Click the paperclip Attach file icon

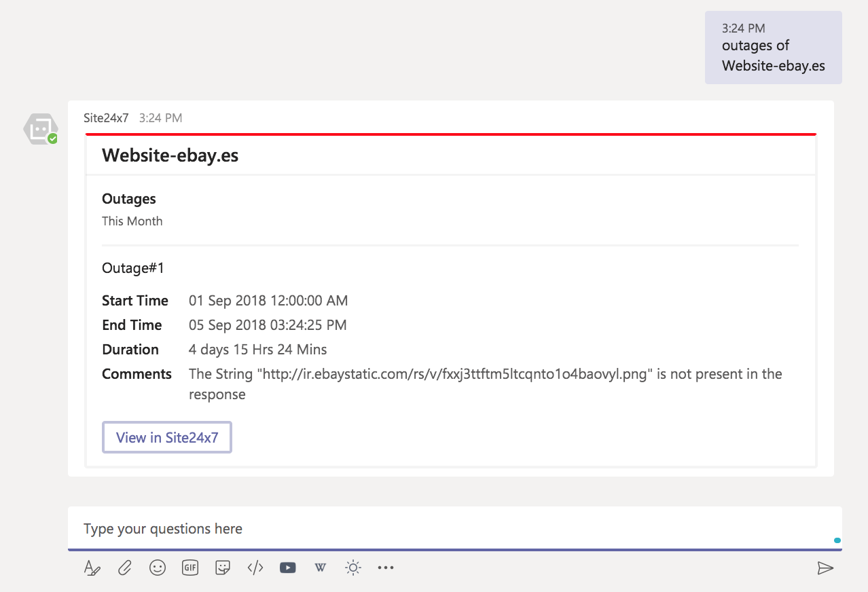coord(124,568)
